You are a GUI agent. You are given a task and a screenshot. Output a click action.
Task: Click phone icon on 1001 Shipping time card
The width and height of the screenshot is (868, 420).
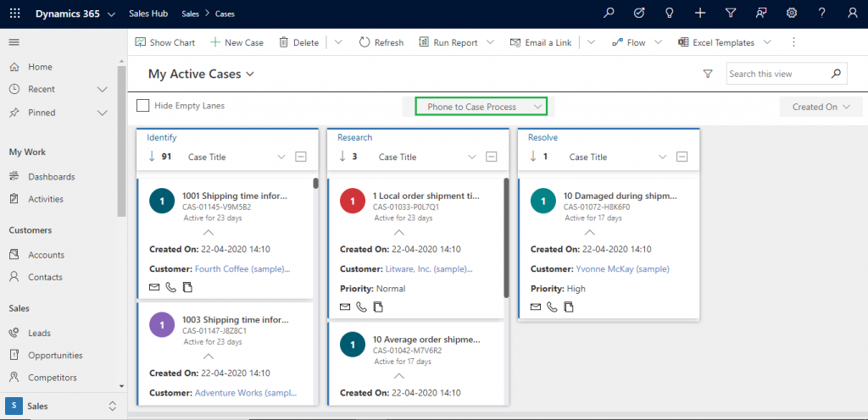pyautogui.click(x=171, y=287)
